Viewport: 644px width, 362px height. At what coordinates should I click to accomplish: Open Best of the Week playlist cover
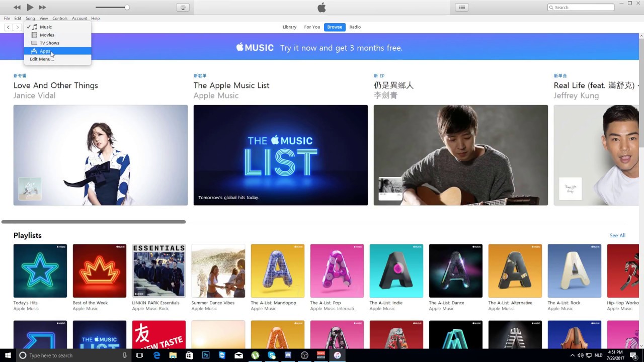[x=100, y=271]
